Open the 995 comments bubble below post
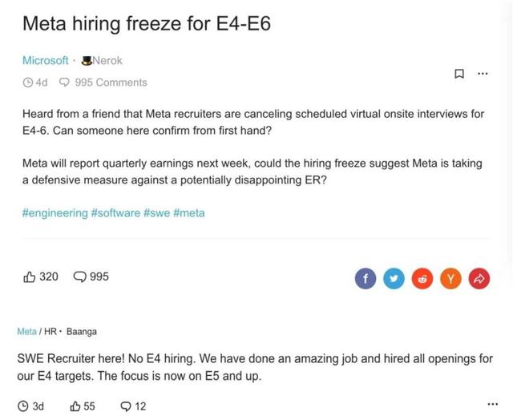513x420 pixels. [x=91, y=277]
